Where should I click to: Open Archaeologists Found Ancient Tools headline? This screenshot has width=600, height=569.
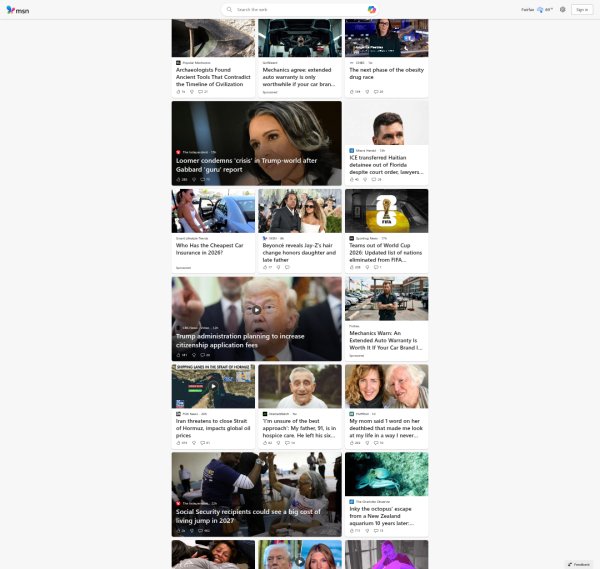point(213,77)
